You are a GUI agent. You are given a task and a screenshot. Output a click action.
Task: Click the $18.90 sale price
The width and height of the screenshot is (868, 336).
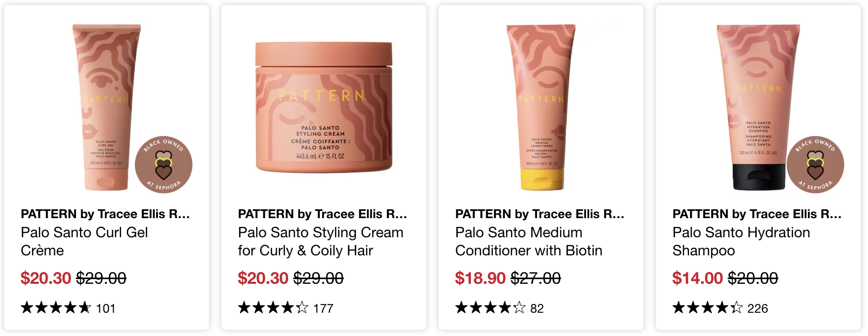480,278
